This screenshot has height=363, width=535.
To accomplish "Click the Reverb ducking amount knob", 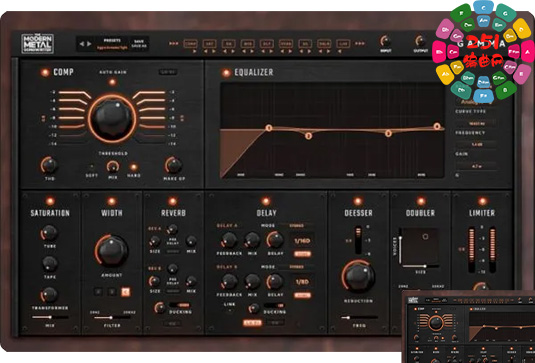I will pos(159,307).
